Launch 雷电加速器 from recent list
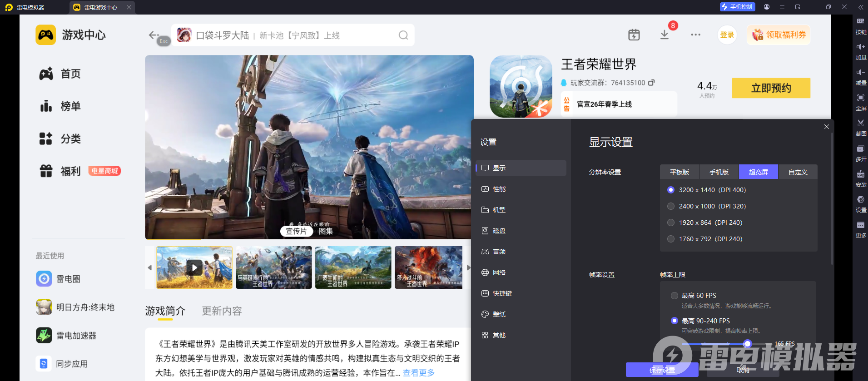 [x=66, y=336]
